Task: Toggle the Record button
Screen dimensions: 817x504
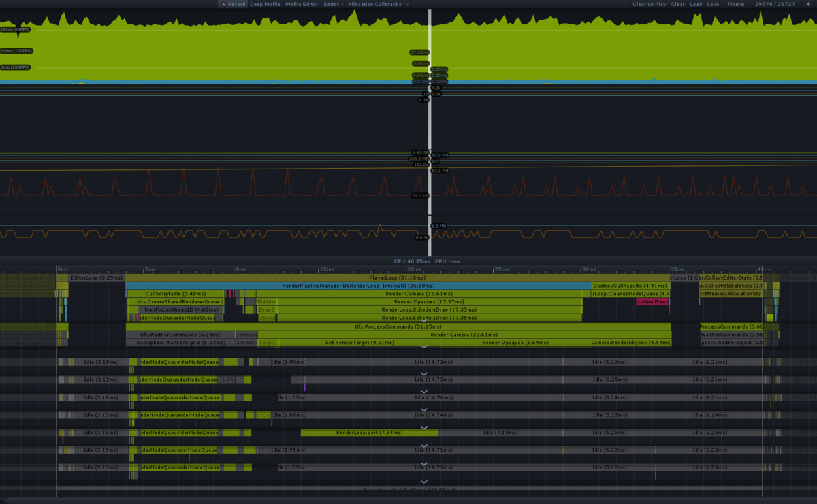Action: coord(233,4)
